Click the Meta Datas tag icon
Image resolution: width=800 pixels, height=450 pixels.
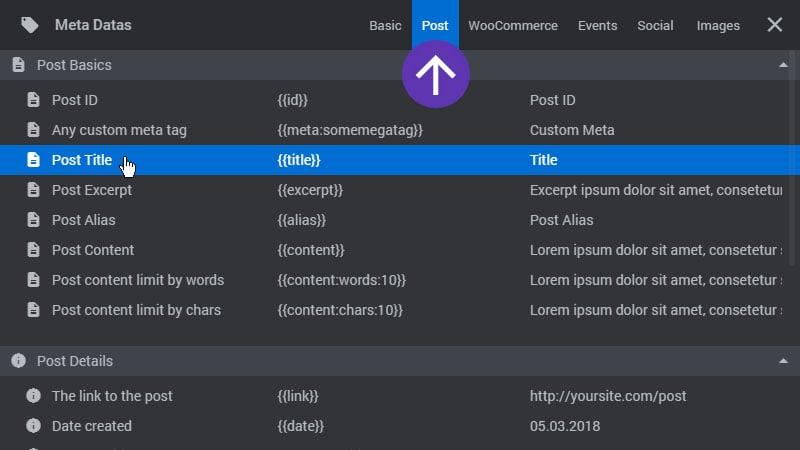(30, 25)
